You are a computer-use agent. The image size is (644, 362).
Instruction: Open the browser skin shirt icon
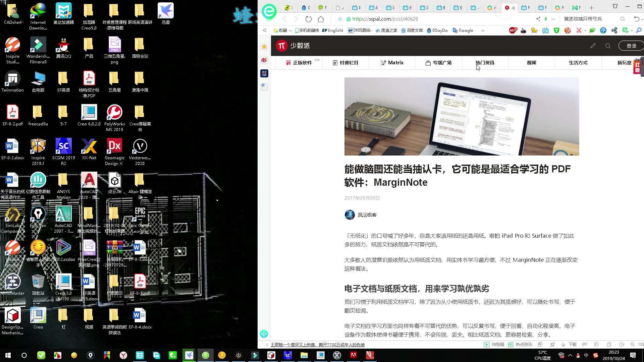pyautogui.click(x=615, y=6)
